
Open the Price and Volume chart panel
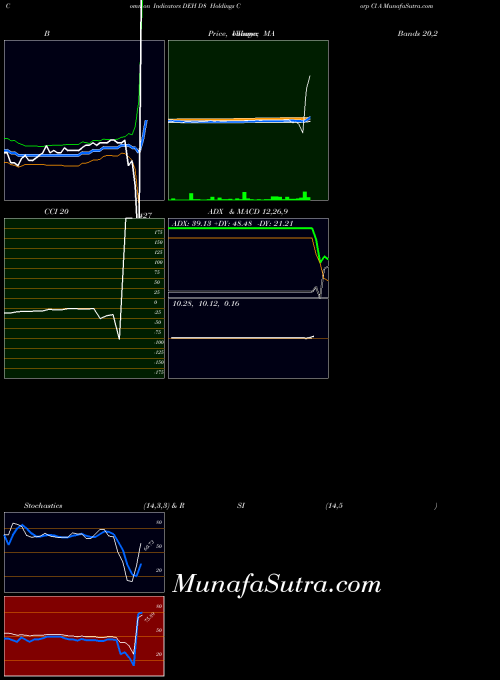pos(248,121)
